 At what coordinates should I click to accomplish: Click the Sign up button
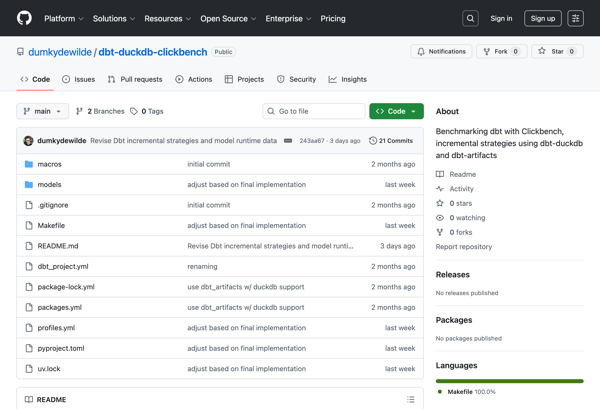tap(543, 18)
